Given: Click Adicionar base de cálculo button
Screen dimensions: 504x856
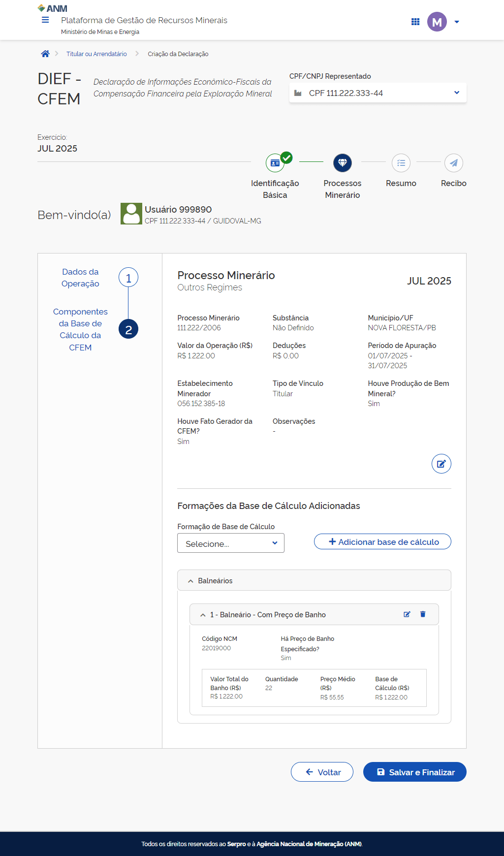Looking at the screenshot, I should [x=382, y=542].
